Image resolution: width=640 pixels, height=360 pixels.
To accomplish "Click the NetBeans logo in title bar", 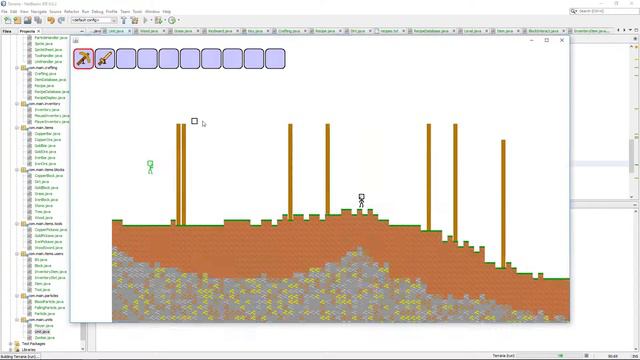I will click(4, 4).
